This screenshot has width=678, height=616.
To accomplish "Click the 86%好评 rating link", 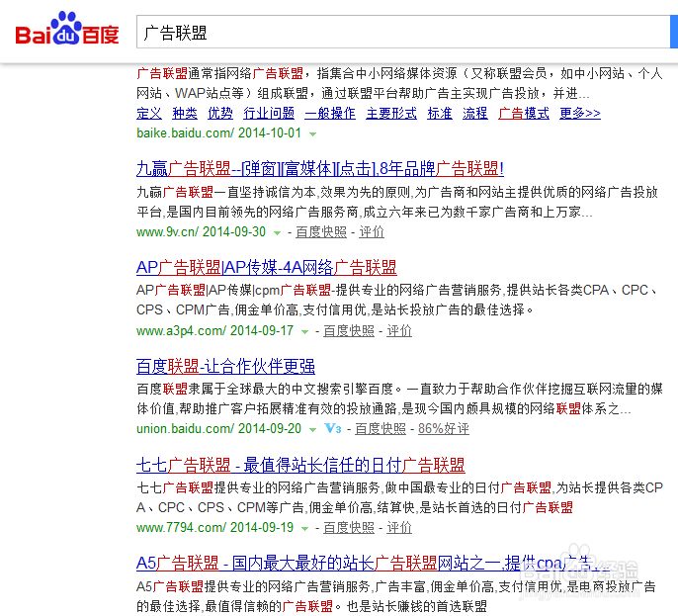I will 444,429.
